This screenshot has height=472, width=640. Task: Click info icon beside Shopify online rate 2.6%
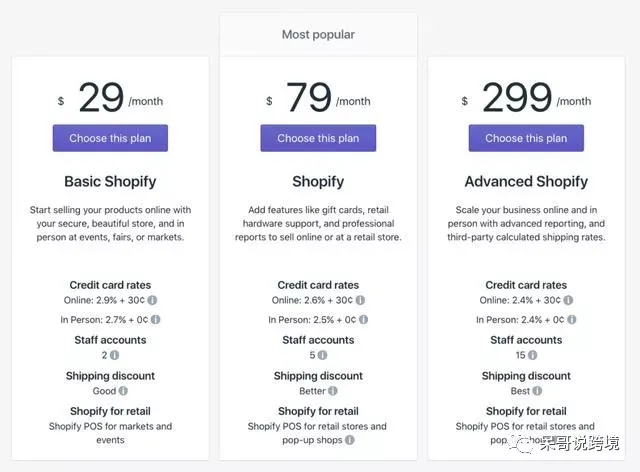[360, 300]
